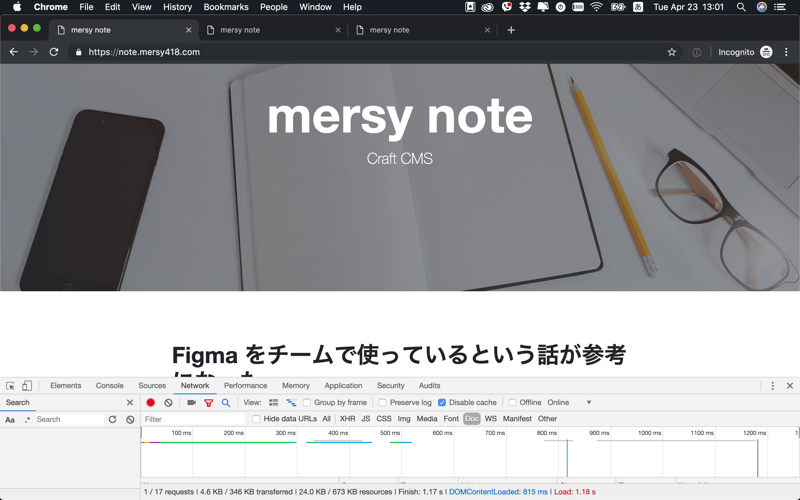The height and width of the screenshot is (500, 800).
Task: Click the DevTools inspect element icon
Action: click(10, 386)
